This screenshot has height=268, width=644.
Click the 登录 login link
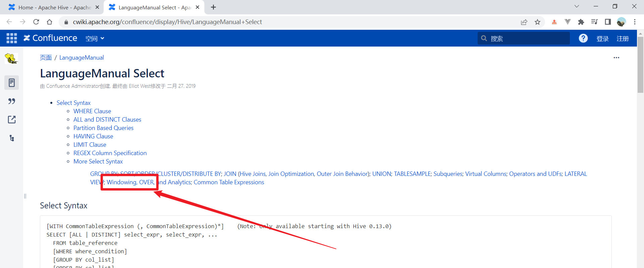[x=602, y=39]
